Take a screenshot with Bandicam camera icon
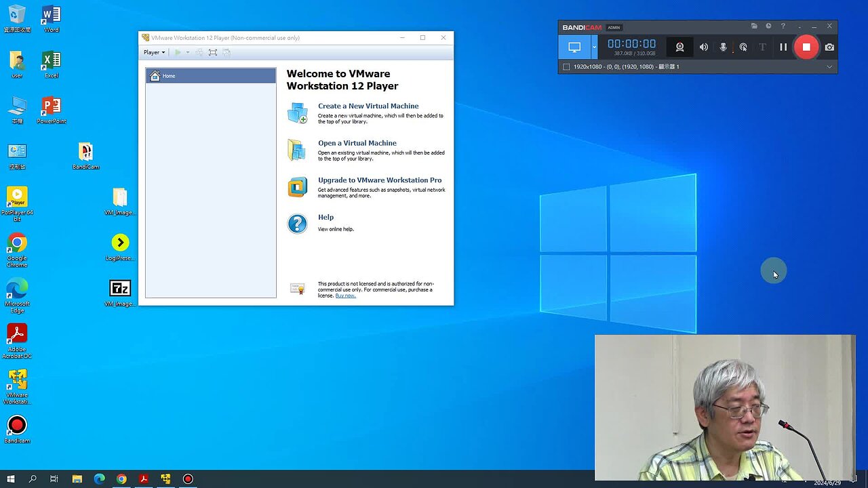868x488 pixels. click(829, 47)
